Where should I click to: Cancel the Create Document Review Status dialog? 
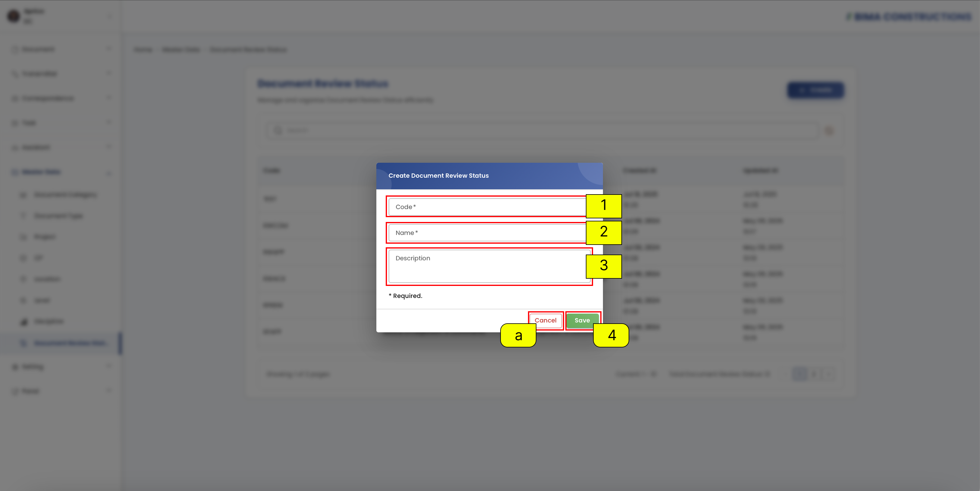click(x=545, y=321)
